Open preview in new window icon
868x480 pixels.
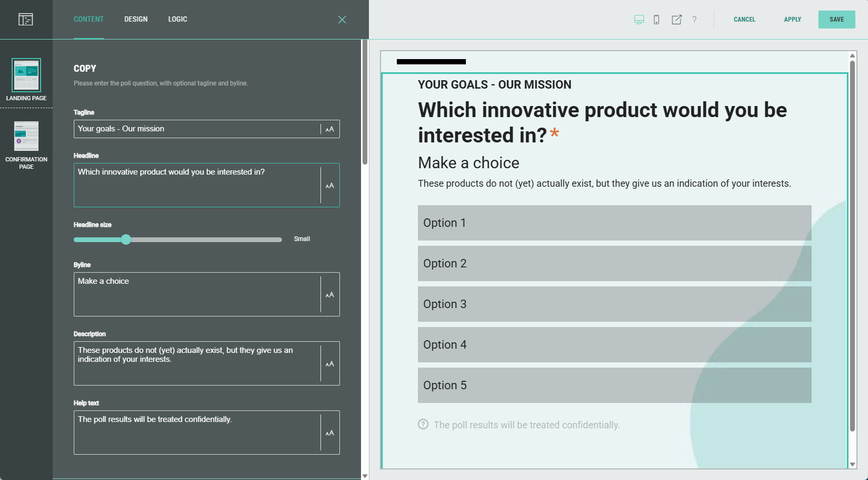(x=676, y=20)
